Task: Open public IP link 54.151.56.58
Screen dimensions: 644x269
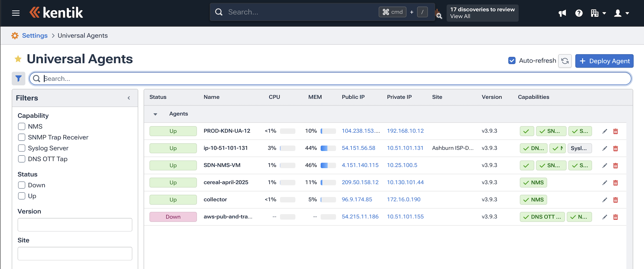Action: [x=358, y=148]
